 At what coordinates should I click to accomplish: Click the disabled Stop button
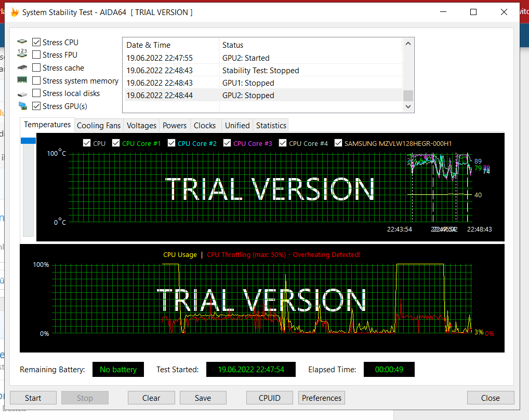85,398
